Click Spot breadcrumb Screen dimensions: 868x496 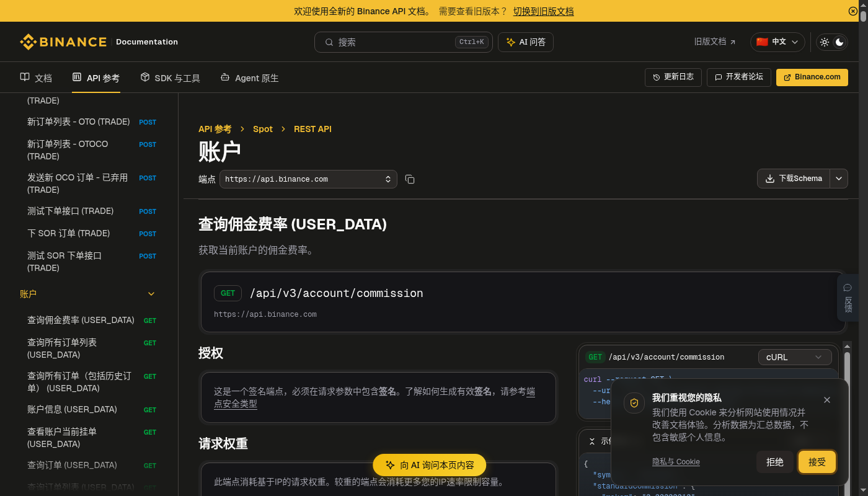click(x=263, y=129)
